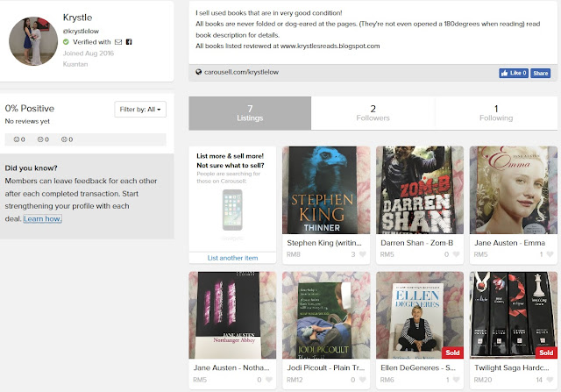
Task: Click the Ellen DeGeneres - S... title
Action: [418, 367]
